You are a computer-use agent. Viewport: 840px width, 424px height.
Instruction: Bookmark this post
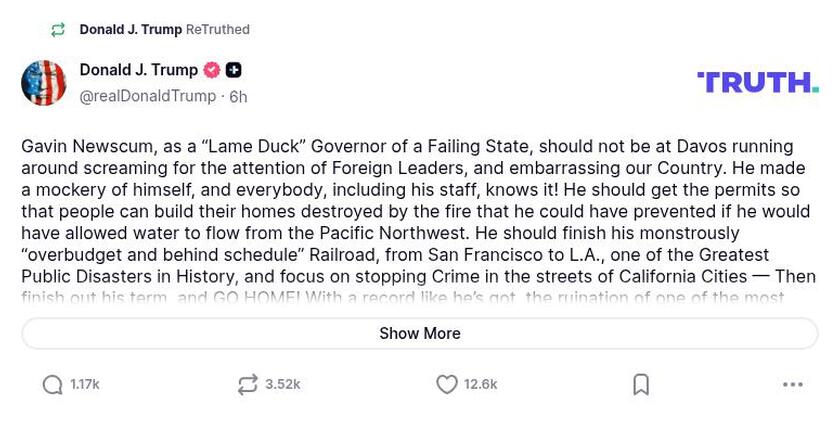[x=641, y=385]
